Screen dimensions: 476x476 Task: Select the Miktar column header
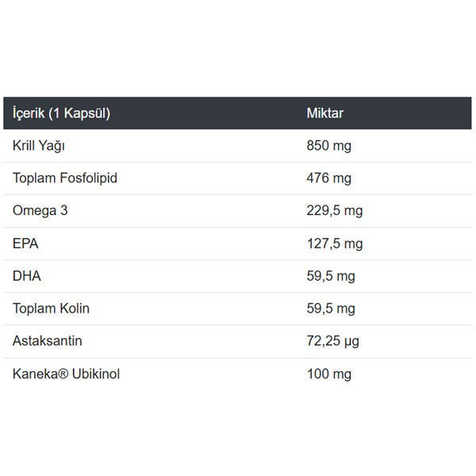click(325, 113)
